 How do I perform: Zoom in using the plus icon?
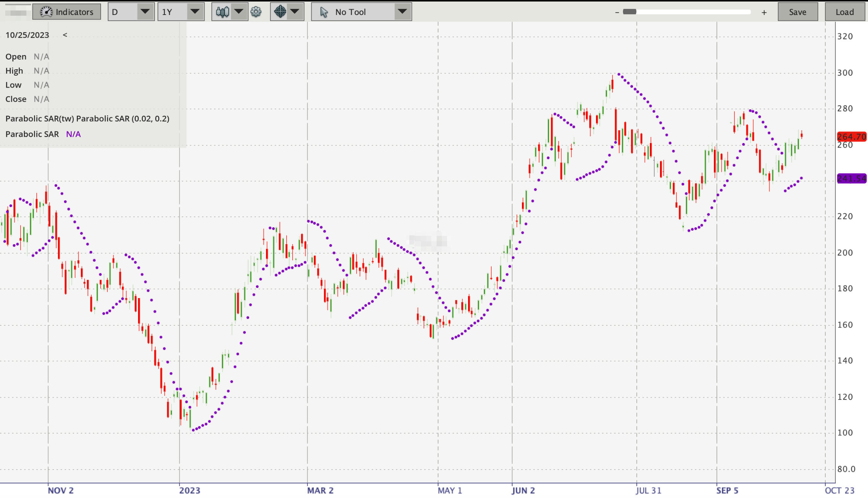point(764,12)
